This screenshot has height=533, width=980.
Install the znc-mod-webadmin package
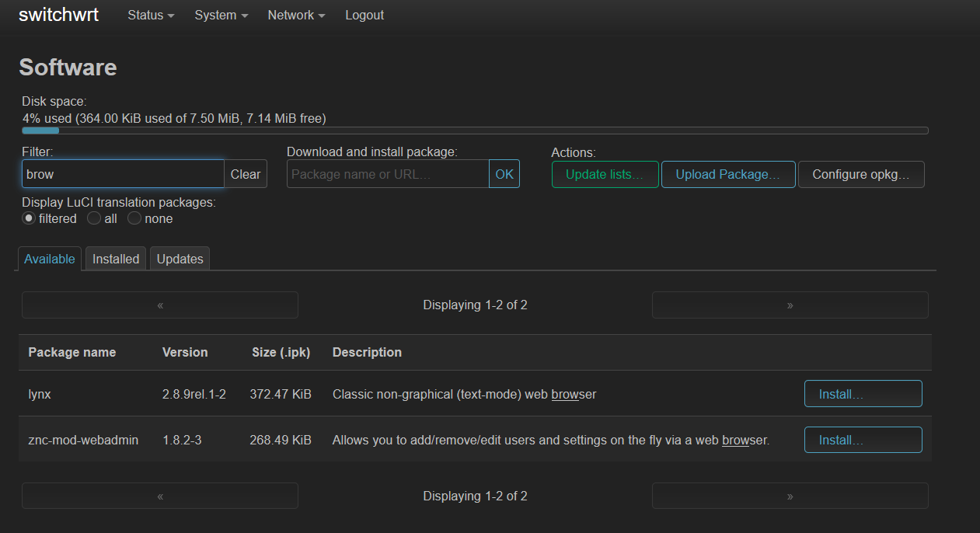863,439
